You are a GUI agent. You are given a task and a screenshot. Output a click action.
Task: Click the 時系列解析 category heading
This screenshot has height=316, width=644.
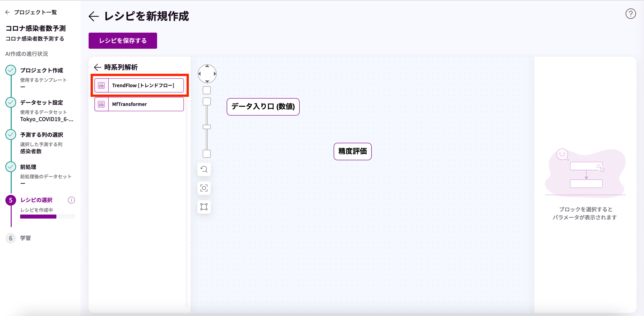point(121,67)
